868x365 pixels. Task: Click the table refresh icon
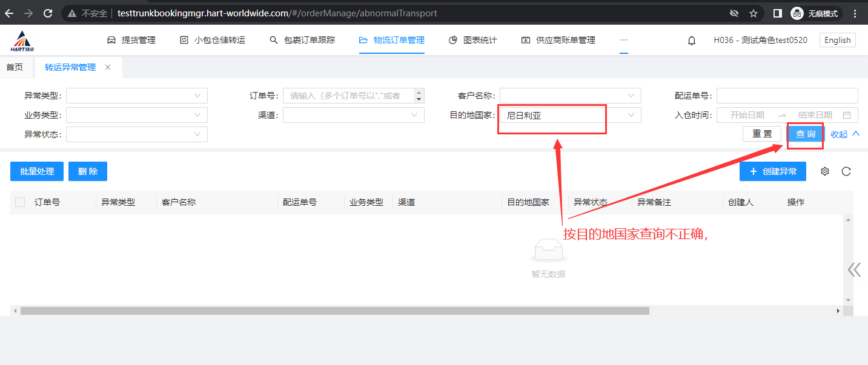(x=846, y=171)
